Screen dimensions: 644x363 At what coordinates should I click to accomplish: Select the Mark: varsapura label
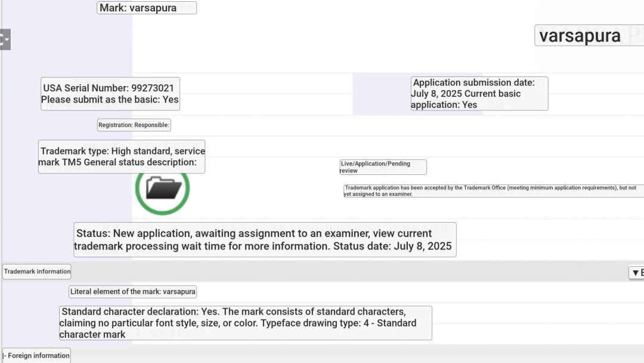coord(146,8)
